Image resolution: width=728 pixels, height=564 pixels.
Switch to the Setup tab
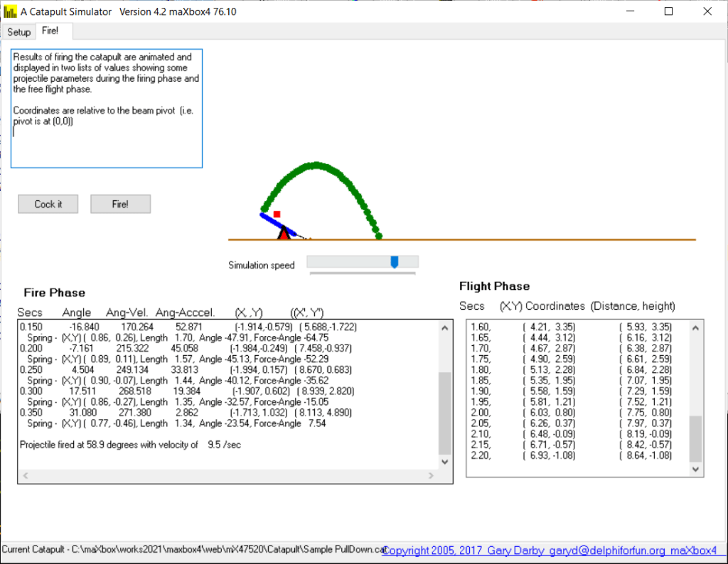click(19, 32)
